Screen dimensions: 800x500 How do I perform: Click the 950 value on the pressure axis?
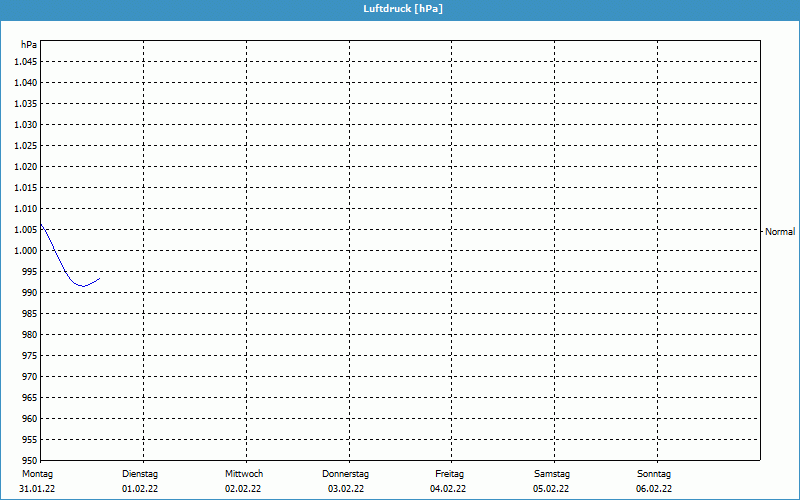pos(29,460)
